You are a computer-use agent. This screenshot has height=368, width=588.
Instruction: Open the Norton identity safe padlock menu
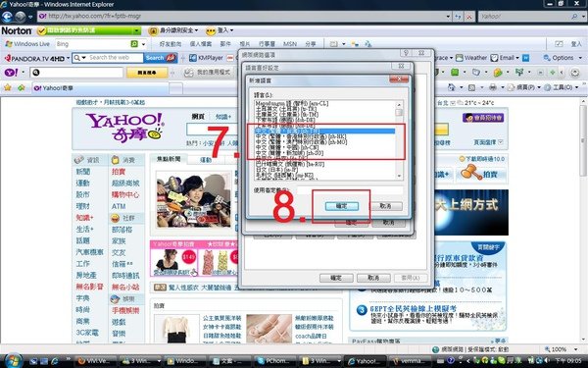coord(153,30)
